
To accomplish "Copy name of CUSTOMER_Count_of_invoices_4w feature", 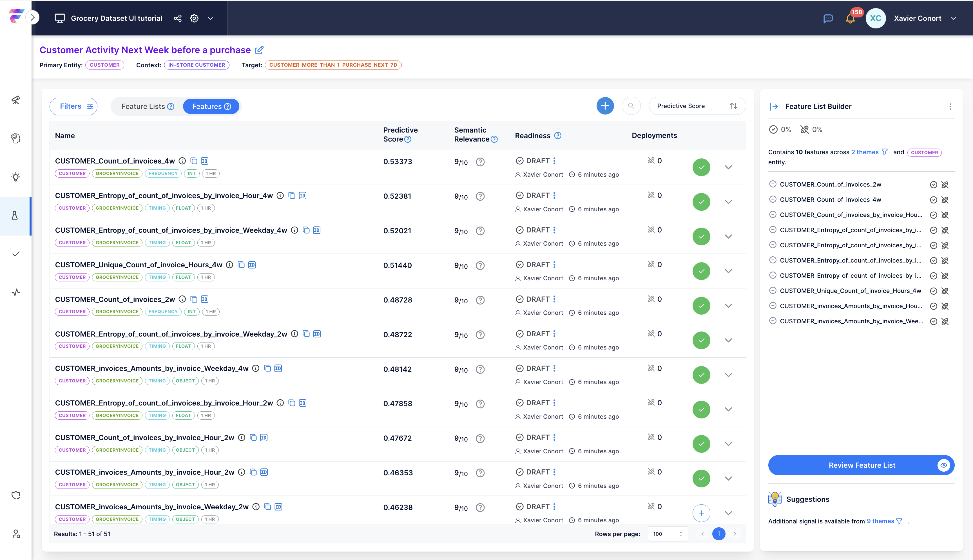I will coord(194,161).
